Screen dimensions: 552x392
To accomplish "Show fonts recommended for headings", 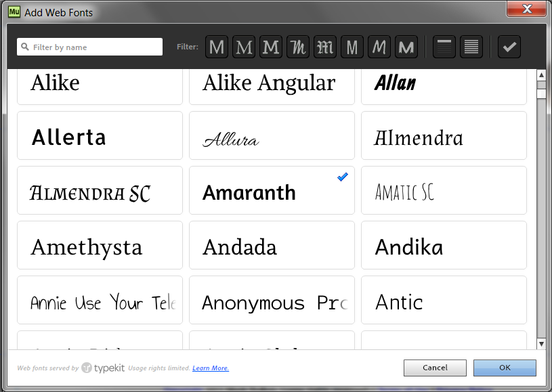I will [x=444, y=47].
